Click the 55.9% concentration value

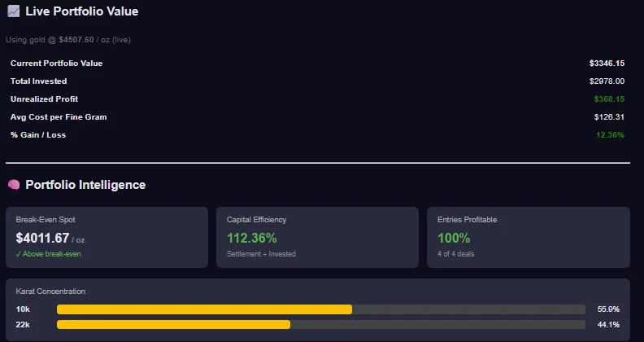click(608, 309)
